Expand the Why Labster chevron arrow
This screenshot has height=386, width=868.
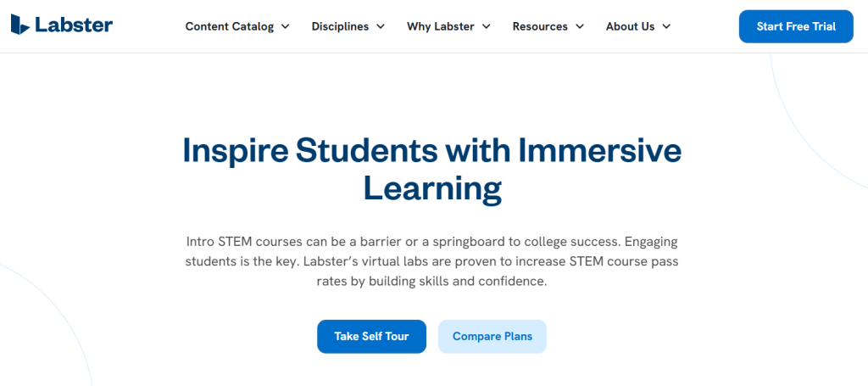pos(487,26)
